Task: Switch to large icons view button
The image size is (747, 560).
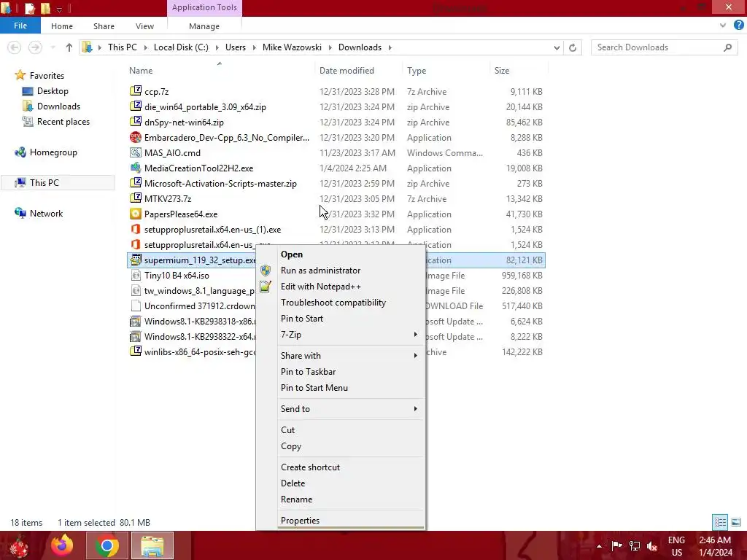Action: tap(736, 522)
